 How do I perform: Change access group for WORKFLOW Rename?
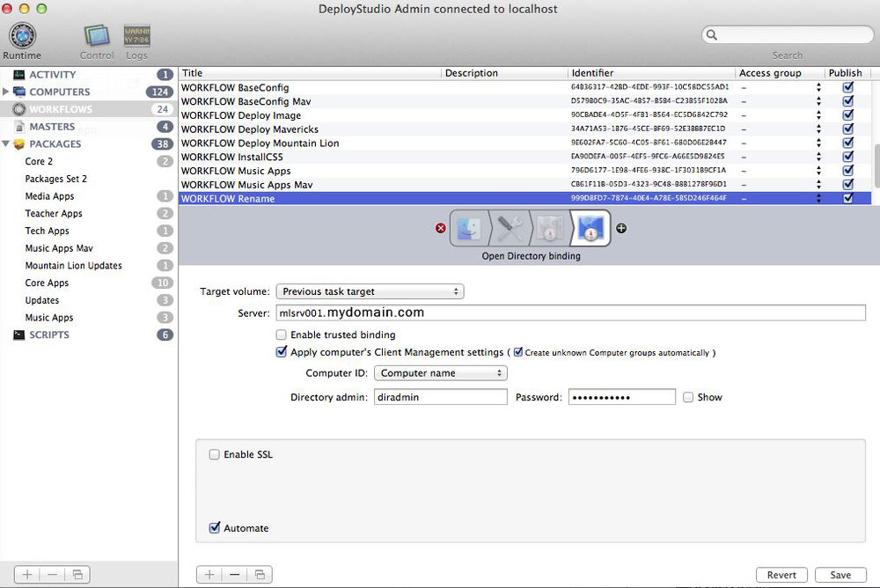818,198
